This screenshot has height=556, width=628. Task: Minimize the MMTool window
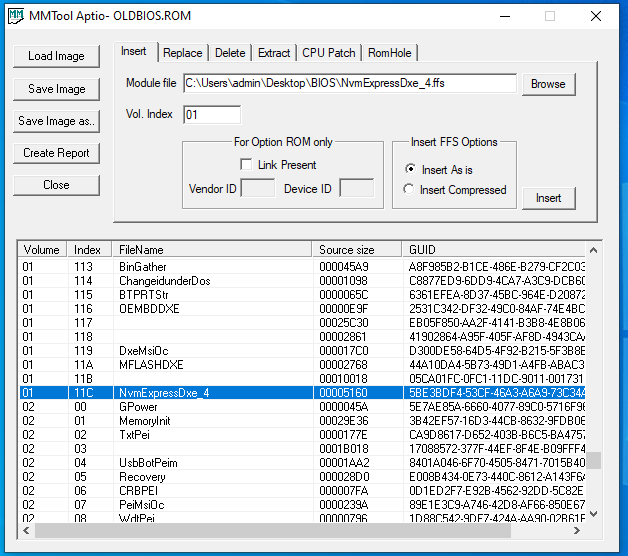(505, 16)
